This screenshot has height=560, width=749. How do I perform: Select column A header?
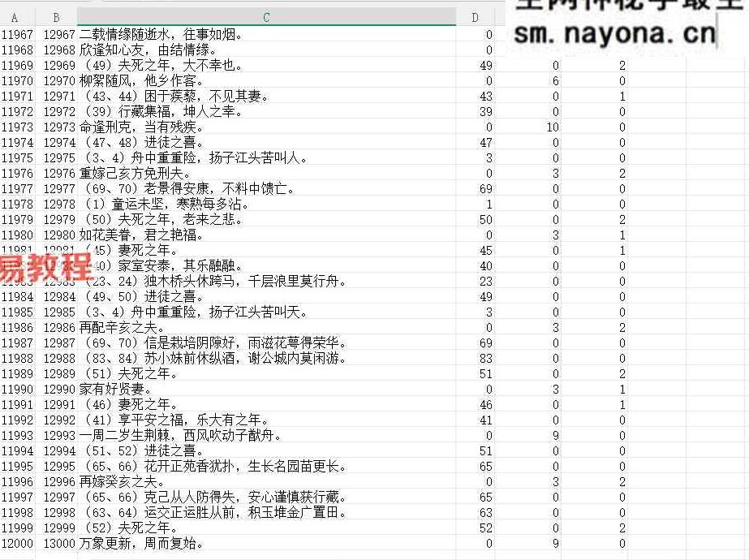click(15, 18)
